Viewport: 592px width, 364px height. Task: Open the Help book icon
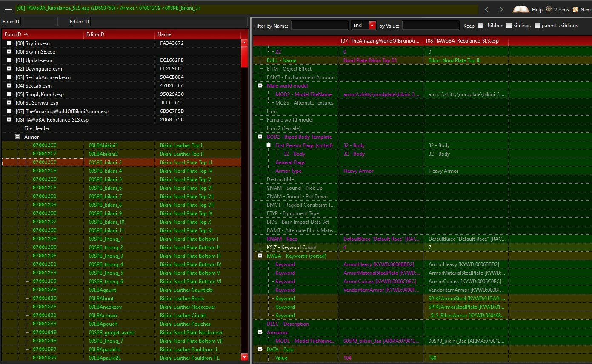[x=521, y=9]
